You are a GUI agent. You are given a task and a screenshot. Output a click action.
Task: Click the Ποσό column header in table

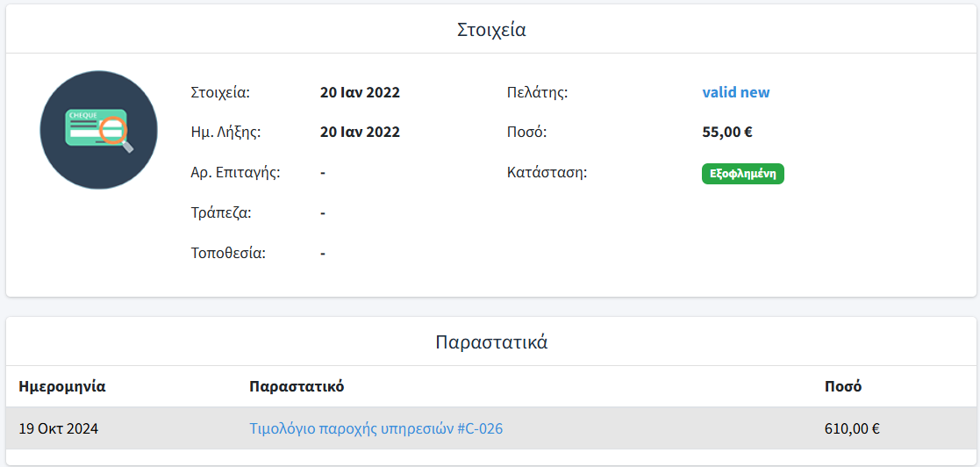(842, 386)
